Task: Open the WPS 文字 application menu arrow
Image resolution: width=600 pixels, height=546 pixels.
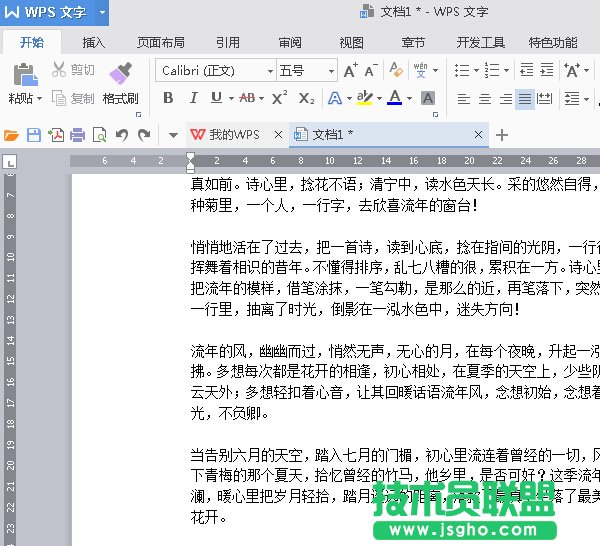Action: [102, 12]
